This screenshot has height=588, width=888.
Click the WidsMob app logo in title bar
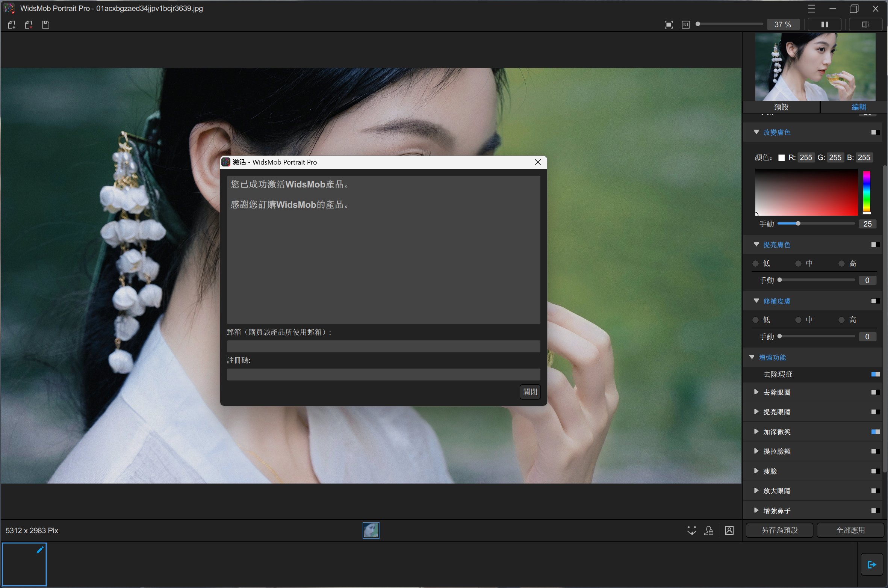[x=9, y=8]
